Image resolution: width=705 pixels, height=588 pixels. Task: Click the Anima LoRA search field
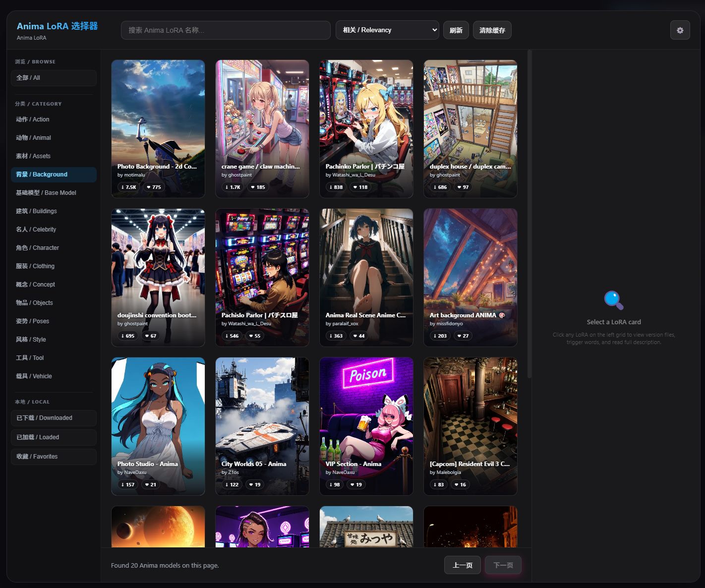[226, 30]
